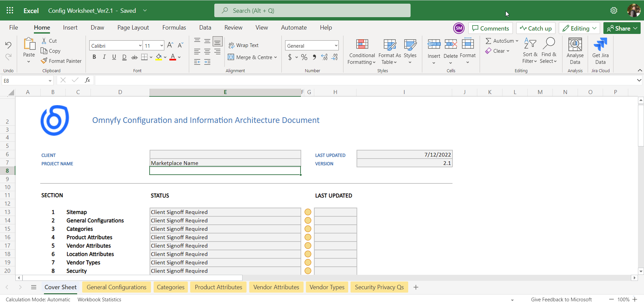Image resolution: width=644 pixels, height=303 pixels.
Task: Open the font name Calibri dropdown
Action: [x=140, y=45]
